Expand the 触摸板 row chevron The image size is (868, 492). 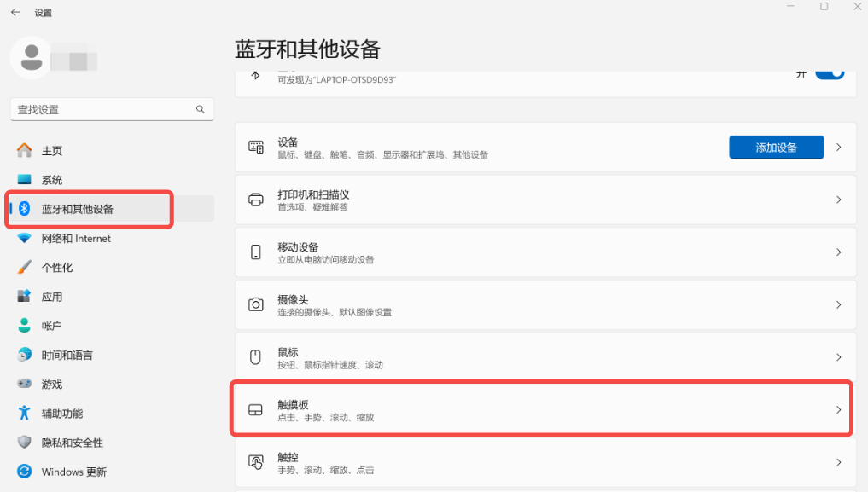(838, 410)
